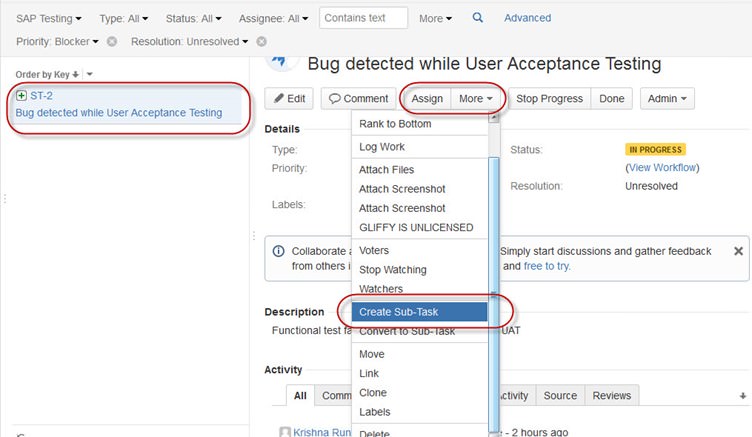Open the View Workflow link
The height and width of the screenshot is (437, 752).
click(663, 168)
